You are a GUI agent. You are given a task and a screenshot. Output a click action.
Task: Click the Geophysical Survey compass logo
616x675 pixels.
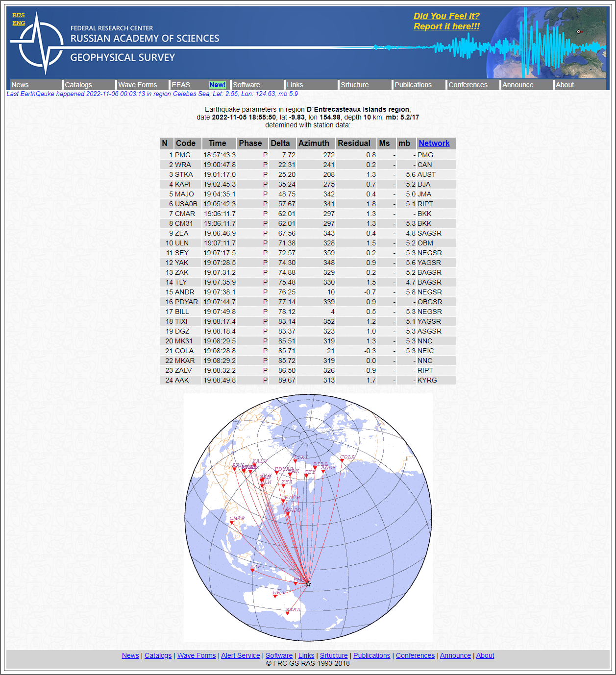point(38,44)
